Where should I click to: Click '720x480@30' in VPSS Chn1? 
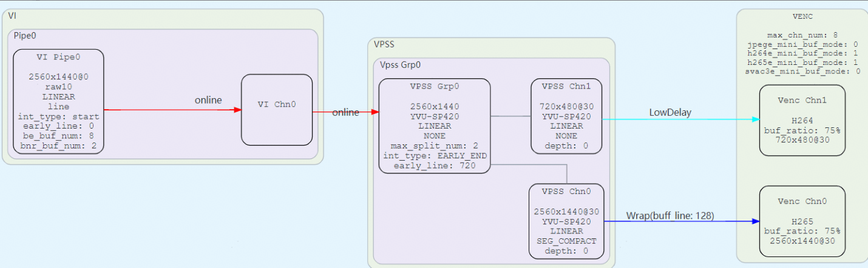point(566,106)
